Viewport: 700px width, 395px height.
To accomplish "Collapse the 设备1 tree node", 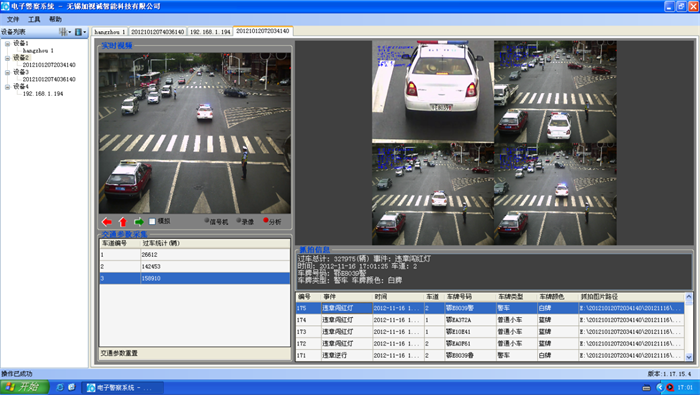I will tap(7, 44).
